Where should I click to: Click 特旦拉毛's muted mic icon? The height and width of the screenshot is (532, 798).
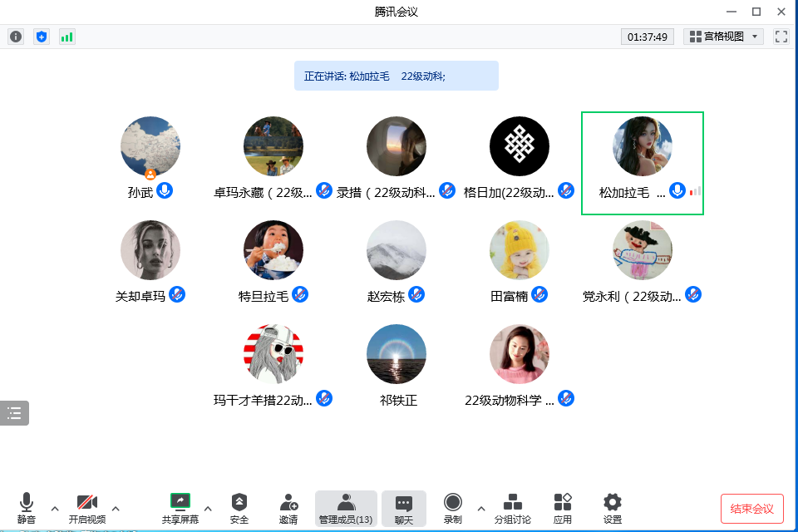click(x=300, y=295)
